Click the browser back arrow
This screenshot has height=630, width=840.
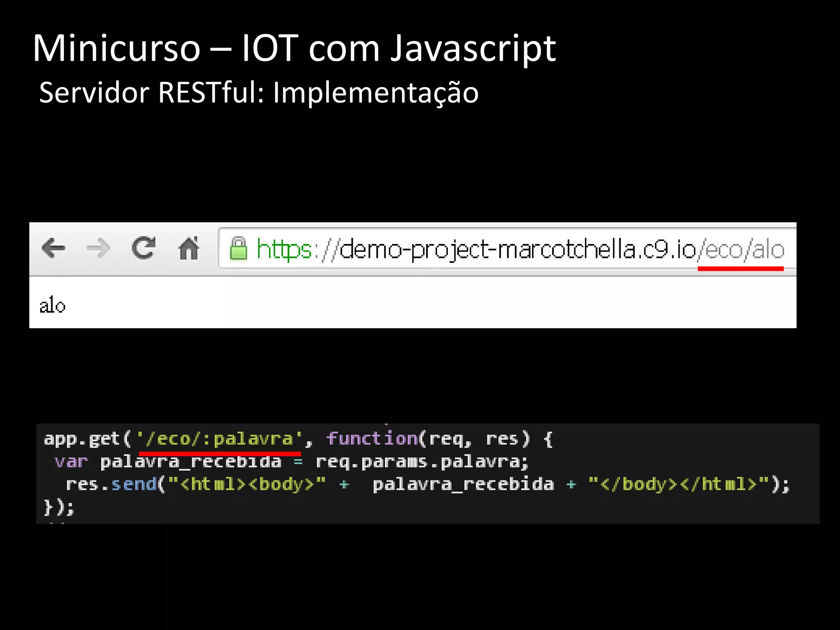click(x=54, y=248)
